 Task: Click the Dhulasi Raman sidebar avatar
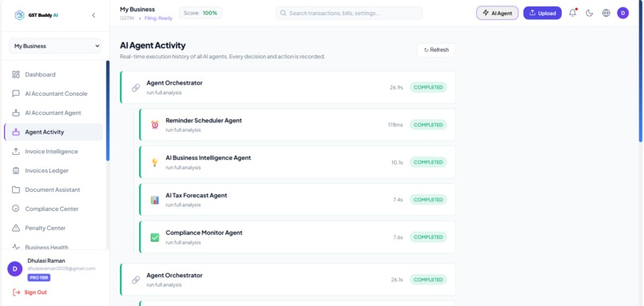coord(15,269)
